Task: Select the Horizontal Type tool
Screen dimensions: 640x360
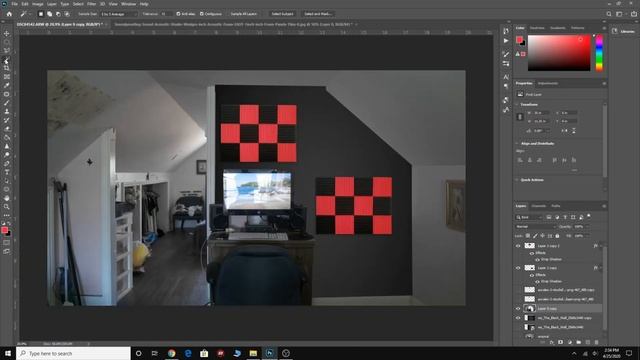Action: pos(7,172)
